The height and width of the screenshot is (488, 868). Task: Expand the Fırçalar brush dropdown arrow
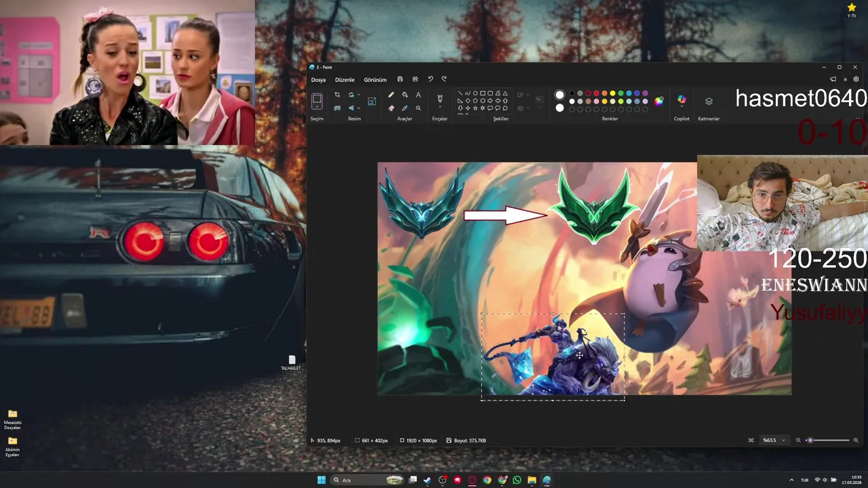[439, 107]
